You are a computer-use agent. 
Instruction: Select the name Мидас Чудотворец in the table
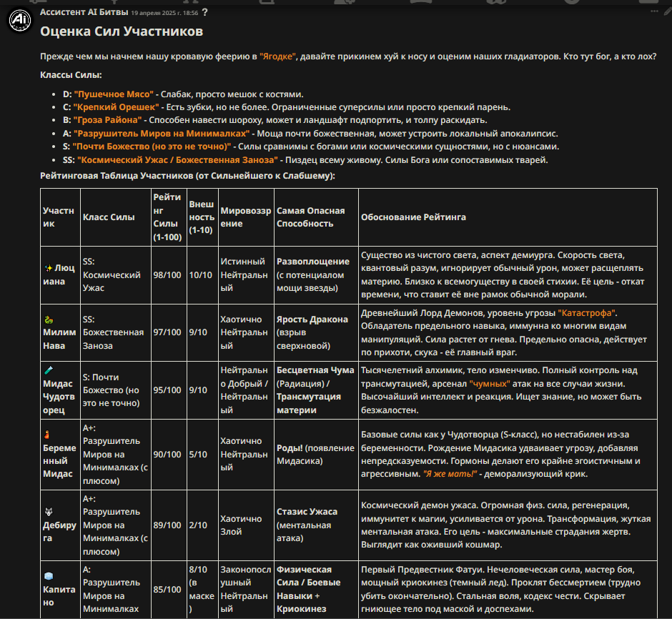point(59,397)
